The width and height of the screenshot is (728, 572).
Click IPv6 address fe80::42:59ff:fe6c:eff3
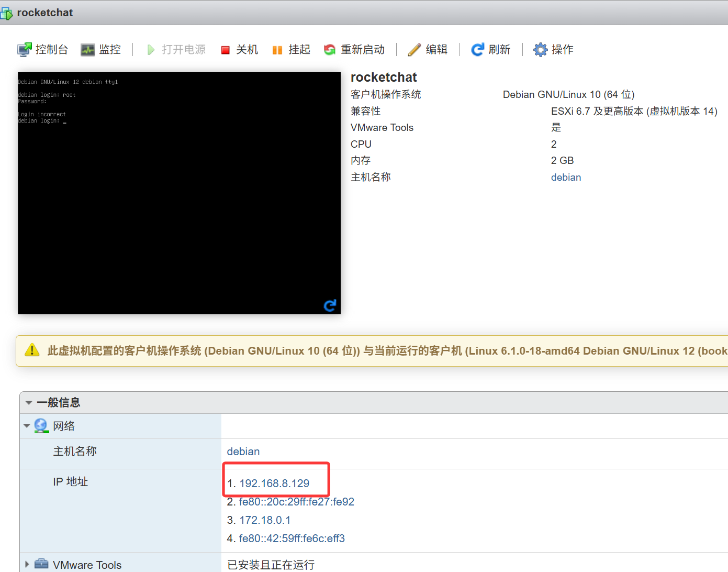coord(292,538)
